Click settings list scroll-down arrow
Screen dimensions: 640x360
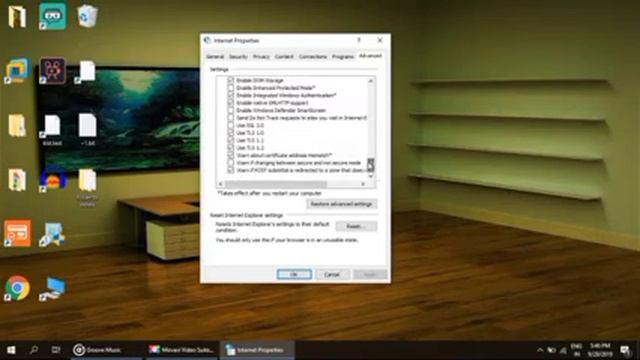[x=371, y=176]
